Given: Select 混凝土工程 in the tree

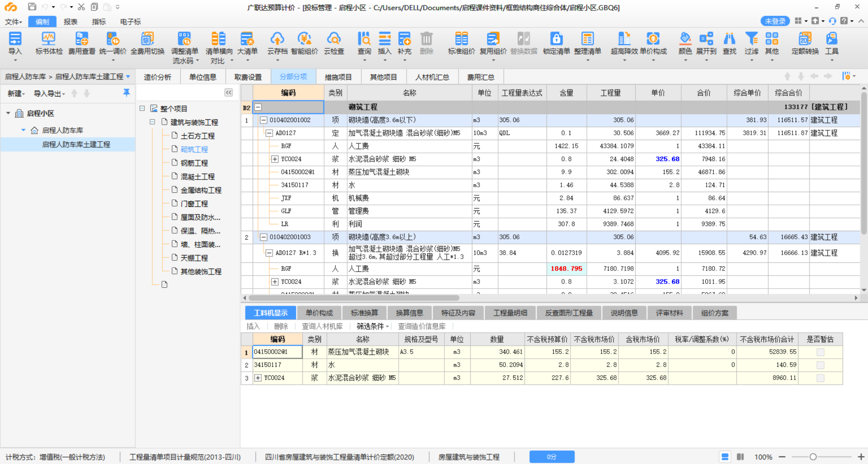Looking at the screenshot, I should click(x=198, y=176).
